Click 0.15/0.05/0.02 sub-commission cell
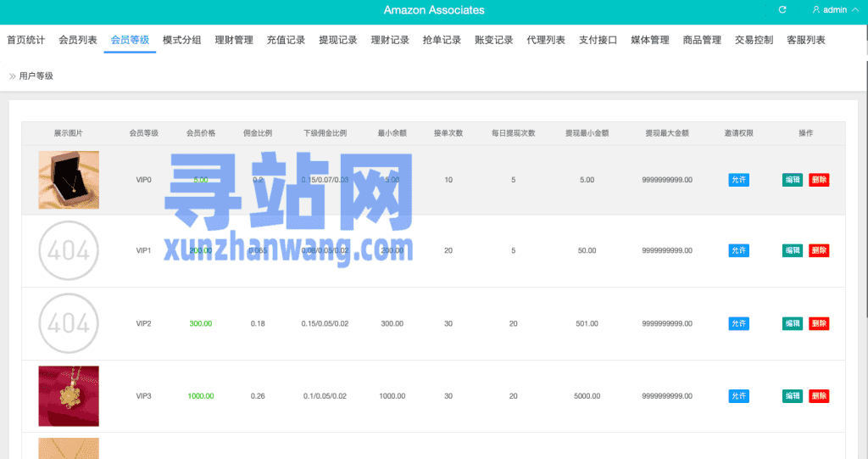 (325, 323)
